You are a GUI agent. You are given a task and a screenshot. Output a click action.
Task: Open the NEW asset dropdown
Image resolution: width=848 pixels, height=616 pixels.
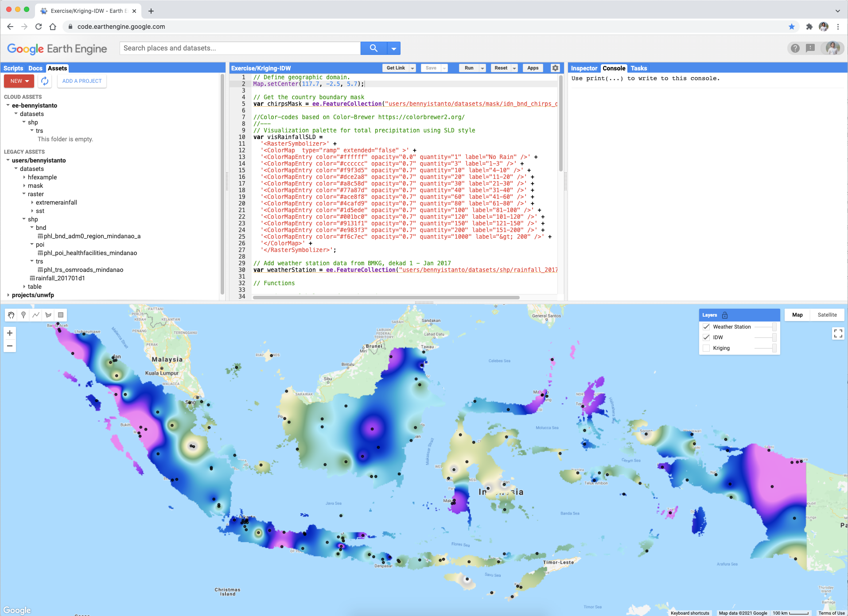pyautogui.click(x=19, y=81)
